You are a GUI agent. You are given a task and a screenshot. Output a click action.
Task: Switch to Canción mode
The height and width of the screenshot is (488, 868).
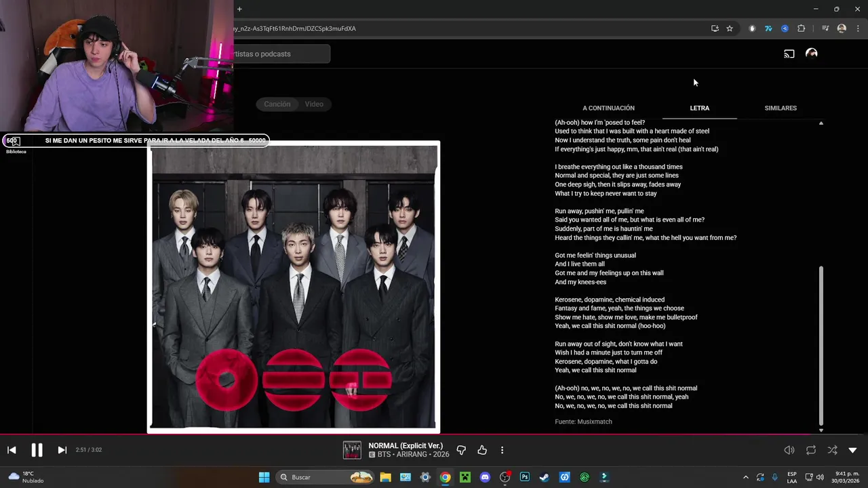(277, 104)
